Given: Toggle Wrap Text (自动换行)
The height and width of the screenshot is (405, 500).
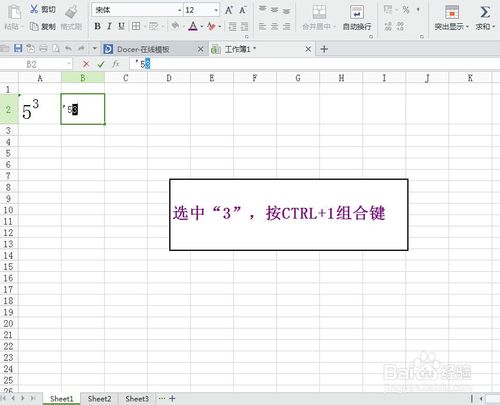Looking at the screenshot, I should 357,17.
